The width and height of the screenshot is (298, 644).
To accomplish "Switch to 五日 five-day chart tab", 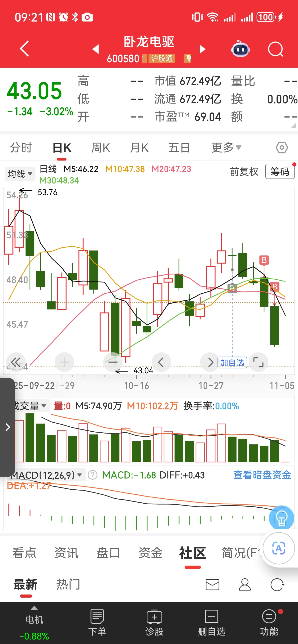I will (x=179, y=148).
